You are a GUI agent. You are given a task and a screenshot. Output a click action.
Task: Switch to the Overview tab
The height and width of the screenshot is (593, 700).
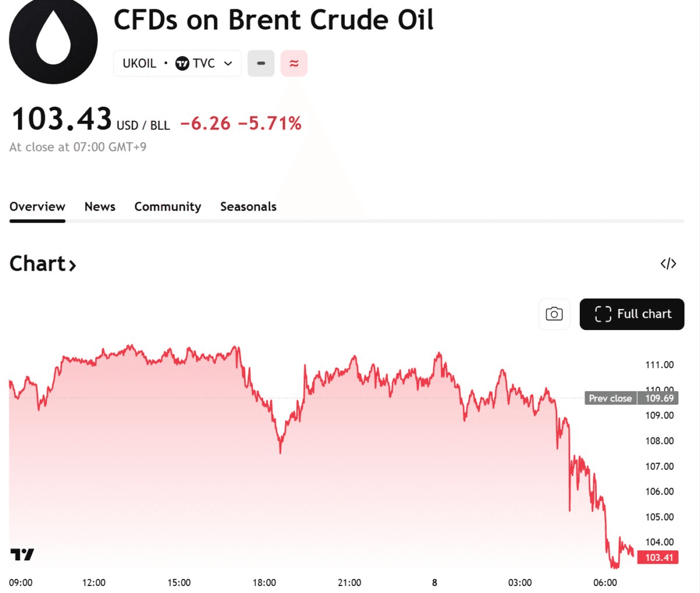[x=37, y=206]
